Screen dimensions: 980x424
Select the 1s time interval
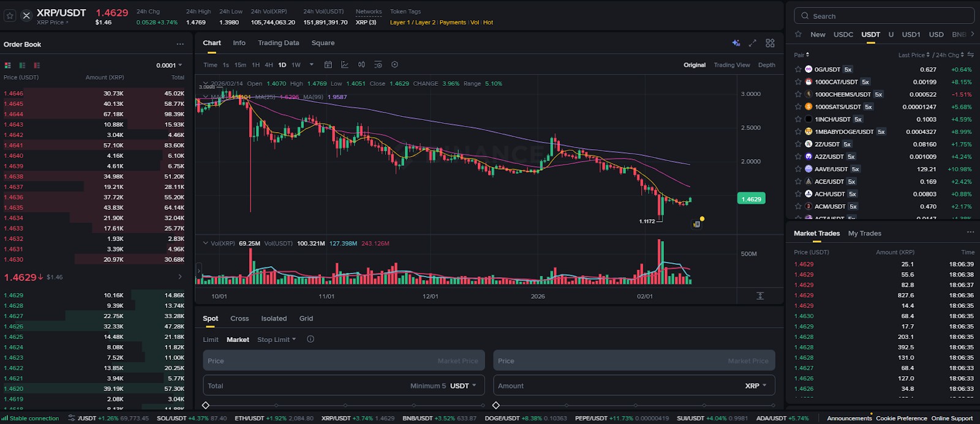pos(226,65)
